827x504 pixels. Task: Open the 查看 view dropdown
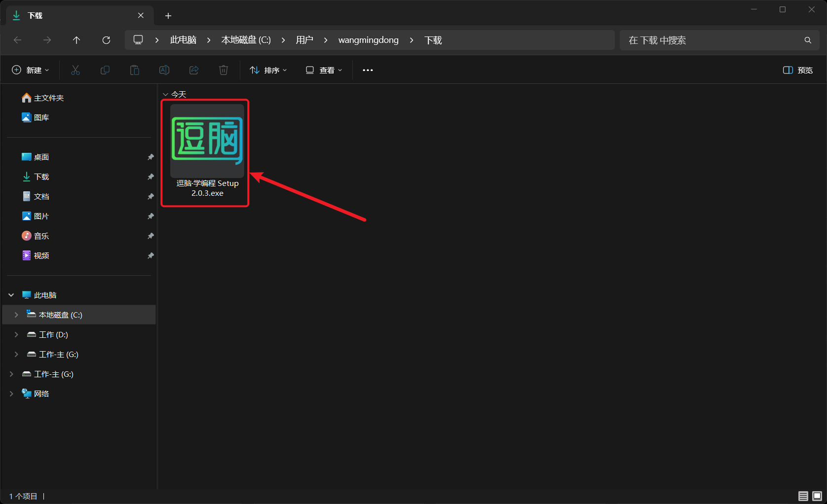coord(324,70)
